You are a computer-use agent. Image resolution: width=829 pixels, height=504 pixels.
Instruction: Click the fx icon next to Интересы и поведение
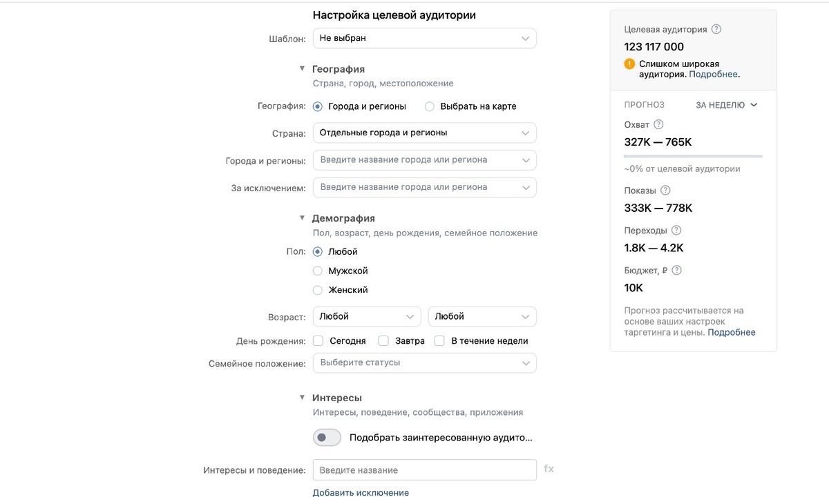coord(549,469)
